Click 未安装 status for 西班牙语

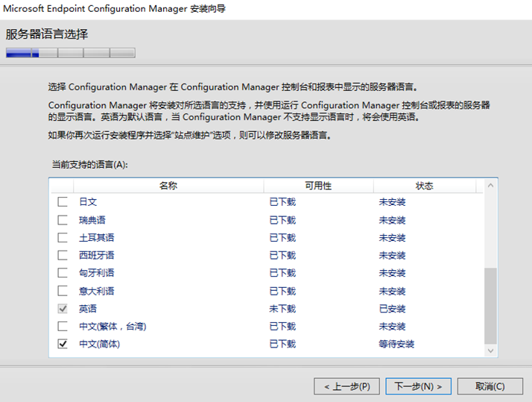click(392, 255)
